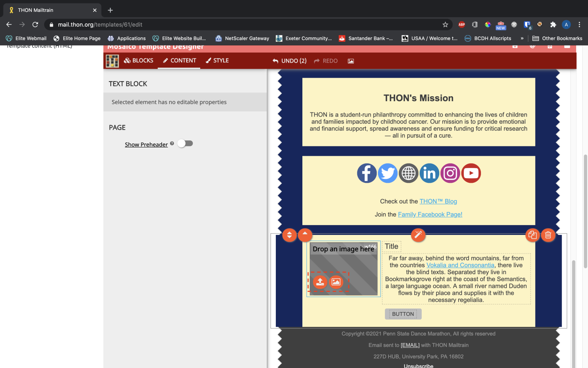588x368 pixels.
Task: Open the Elite Webmail bookmark
Action: [x=26, y=39]
